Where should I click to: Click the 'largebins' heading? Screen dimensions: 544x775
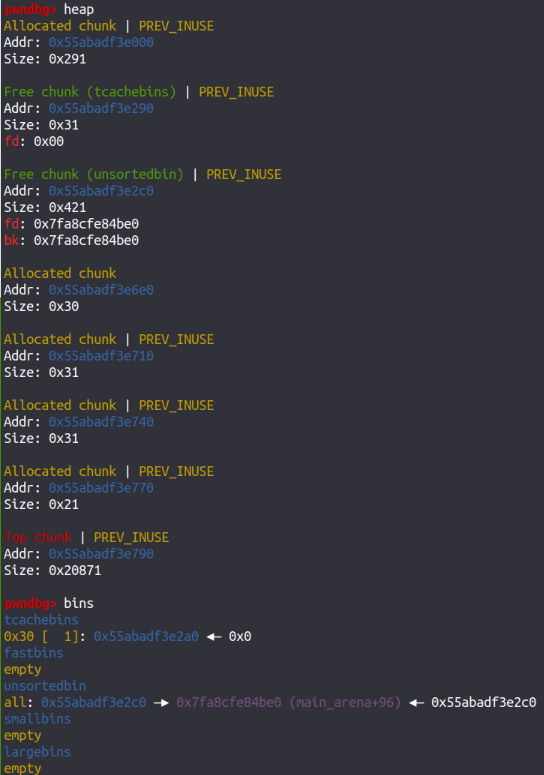[38, 752]
